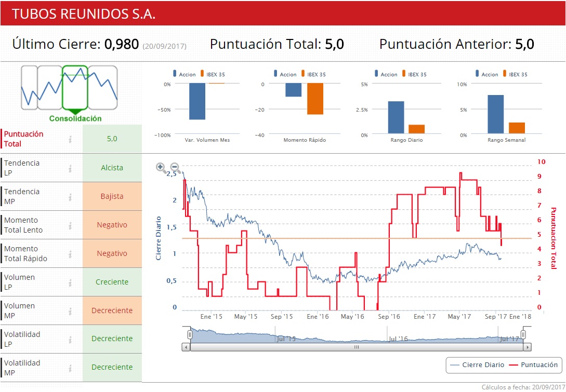Open info icon for Tendencia MP row
This screenshot has height=392, width=566.
70,197
